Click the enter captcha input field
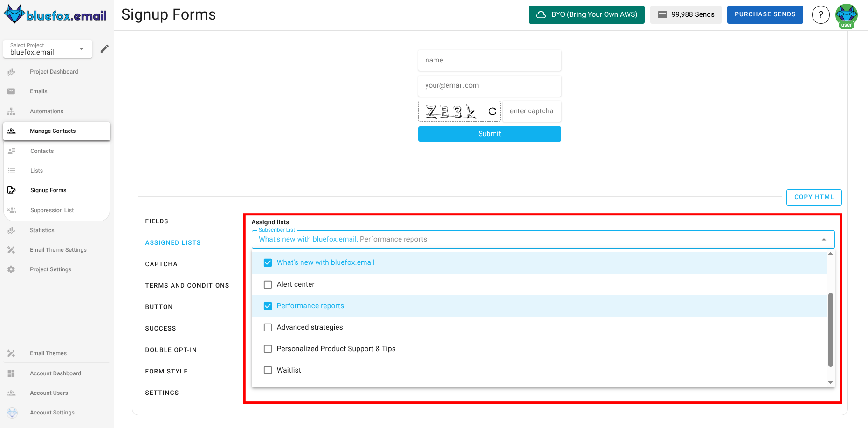 point(532,111)
